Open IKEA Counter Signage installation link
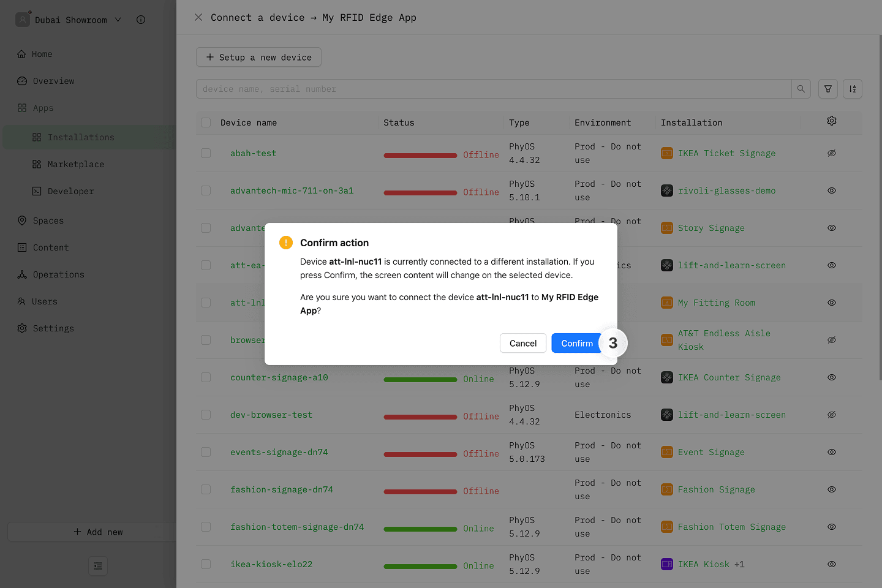 729,377
